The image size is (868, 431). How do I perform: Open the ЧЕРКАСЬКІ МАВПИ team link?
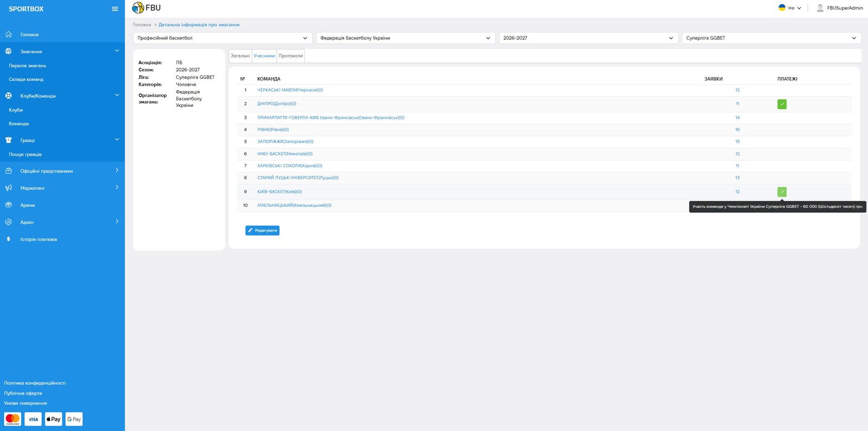click(x=290, y=90)
